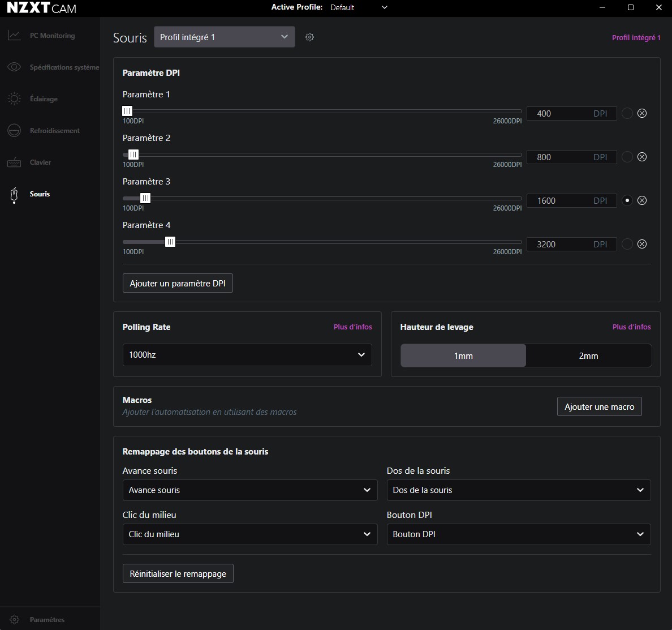Click the Spécifications système eye icon

click(x=14, y=67)
